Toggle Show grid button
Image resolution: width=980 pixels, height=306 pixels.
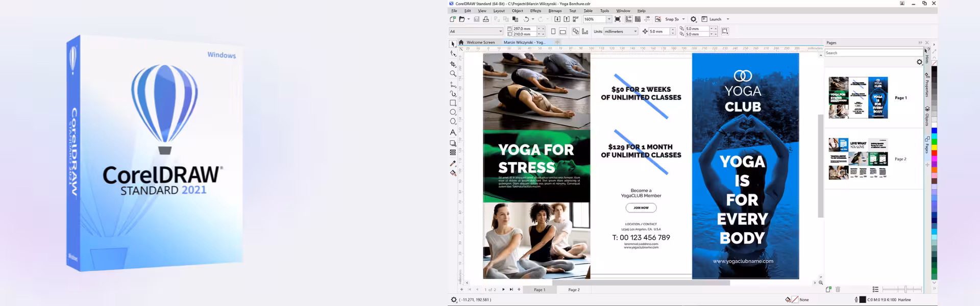coord(638,19)
